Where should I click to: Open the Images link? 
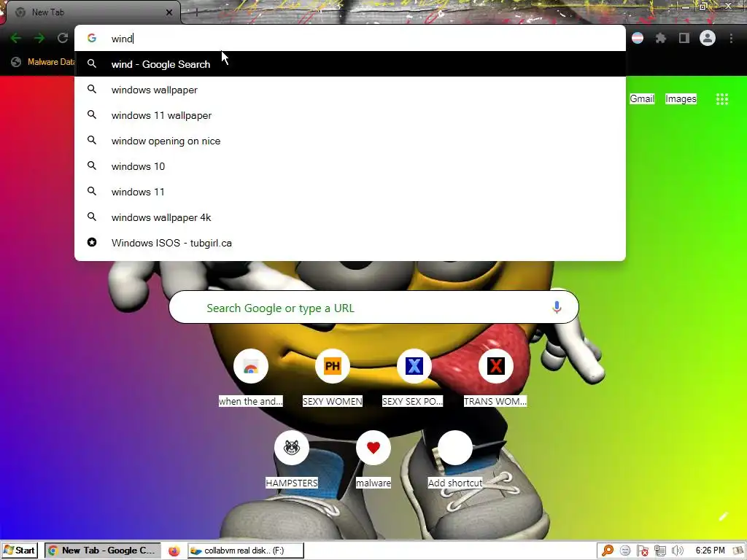click(x=681, y=98)
